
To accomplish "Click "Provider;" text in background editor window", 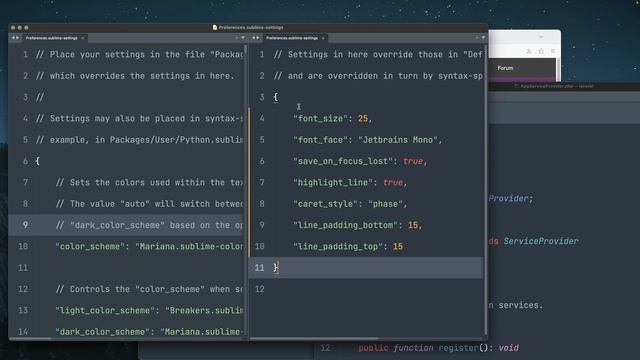I will 511,198.
